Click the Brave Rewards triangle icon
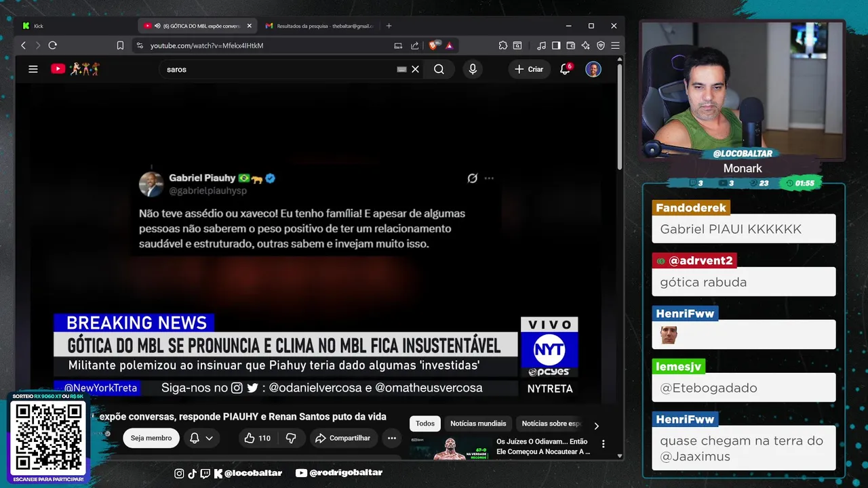868x488 pixels. (x=449, y=45)
